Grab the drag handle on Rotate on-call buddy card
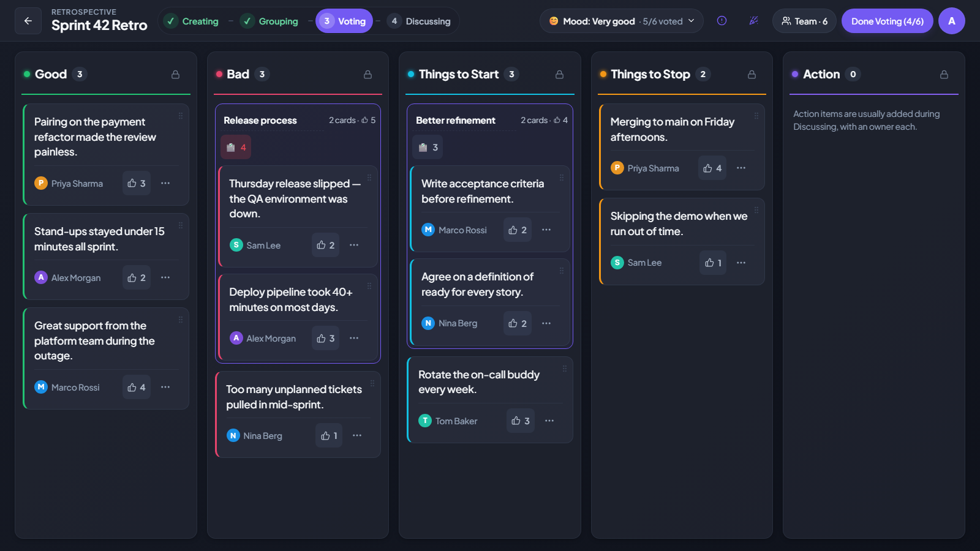Screen dimensions: 980x551 click(x=565, y=369)
